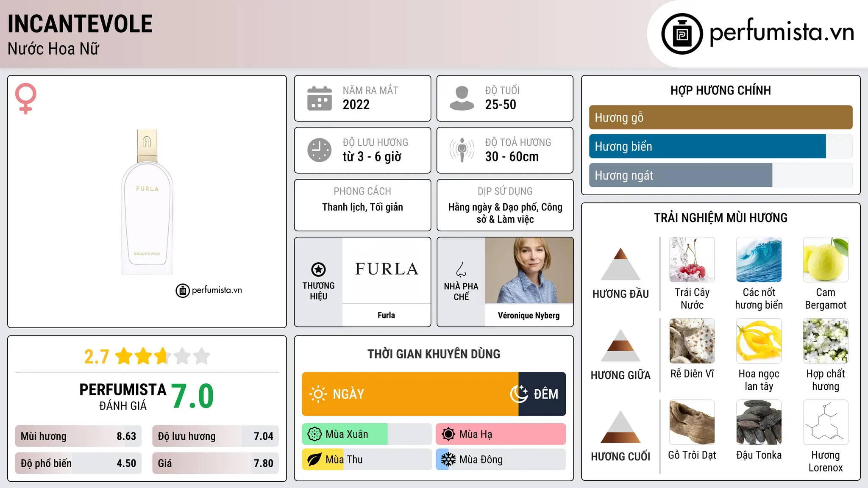Click the pyramid icon above Hương cuối

[620, 427]
